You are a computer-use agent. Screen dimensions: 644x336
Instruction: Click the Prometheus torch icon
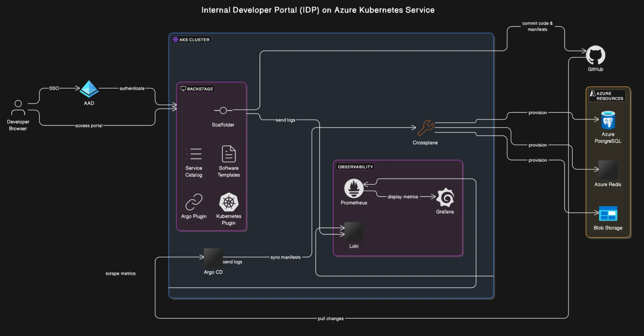tap(353, 189)
